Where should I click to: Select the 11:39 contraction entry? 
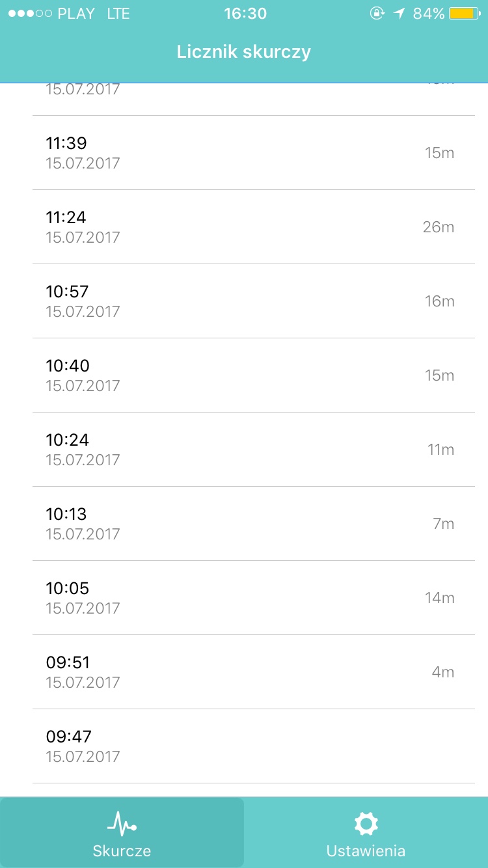pos(254,153)
